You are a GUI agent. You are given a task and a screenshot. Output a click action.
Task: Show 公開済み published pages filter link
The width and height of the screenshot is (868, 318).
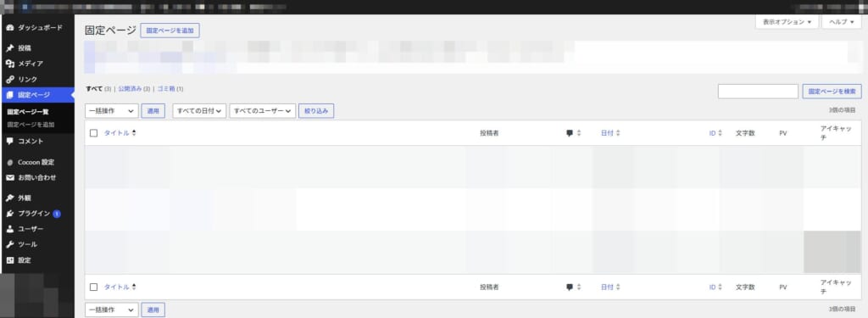pos(130,89)
